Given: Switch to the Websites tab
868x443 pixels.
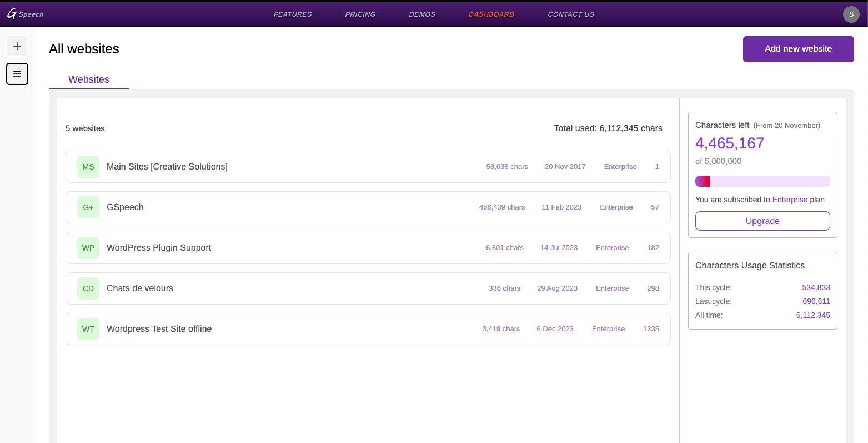Looking at the screenshot, I should tap(89, 79).
